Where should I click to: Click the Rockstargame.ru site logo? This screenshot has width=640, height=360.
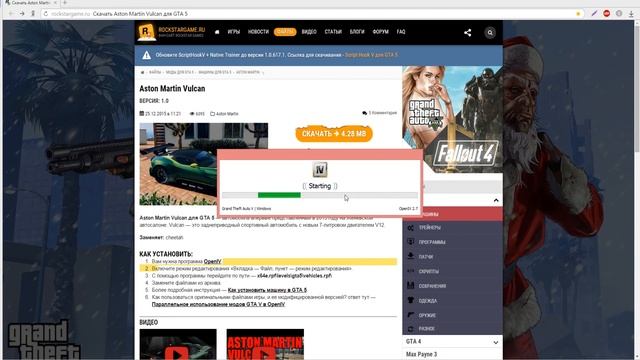click(x=171, y=32)
